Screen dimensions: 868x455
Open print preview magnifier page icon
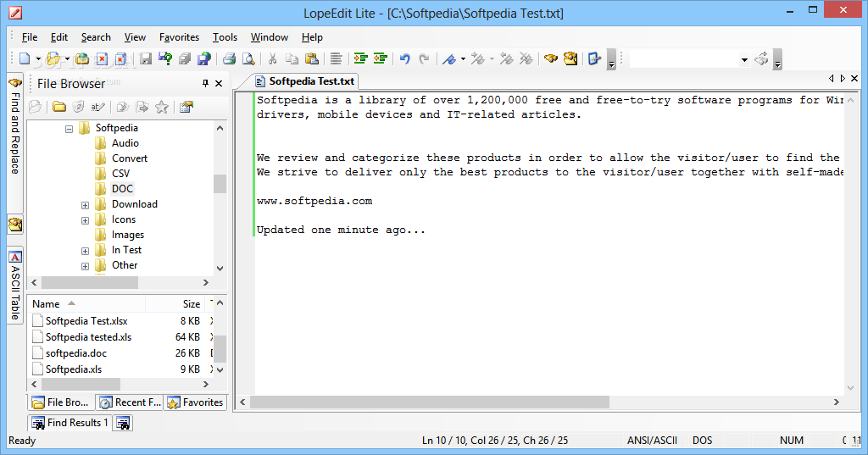248,58
